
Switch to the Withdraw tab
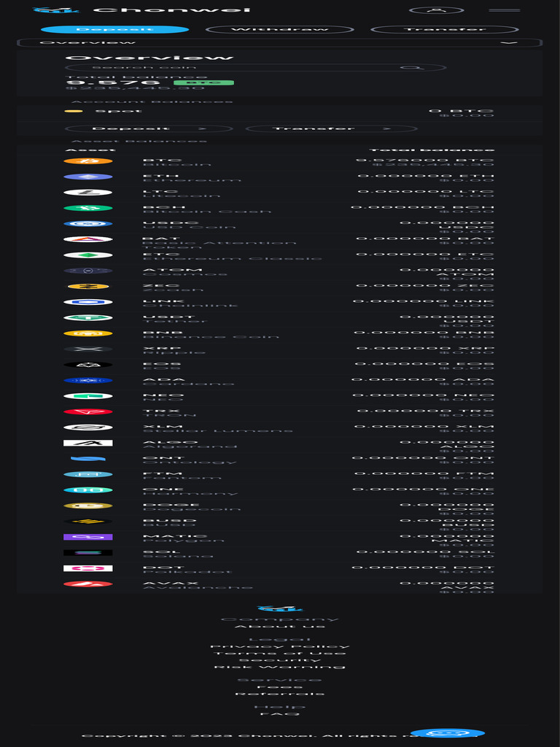[x=279, y=29]
